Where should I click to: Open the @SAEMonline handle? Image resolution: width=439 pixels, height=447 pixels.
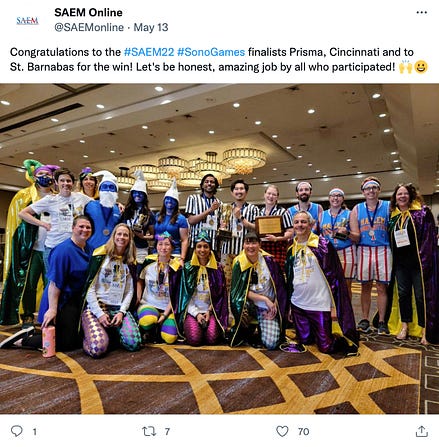(89, 27)
